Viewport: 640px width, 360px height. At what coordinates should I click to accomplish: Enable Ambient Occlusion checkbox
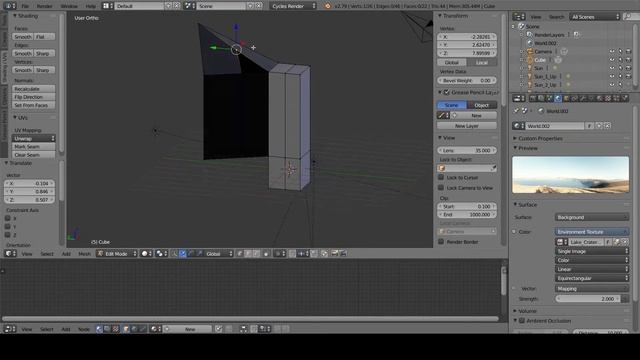coord(521,321)
